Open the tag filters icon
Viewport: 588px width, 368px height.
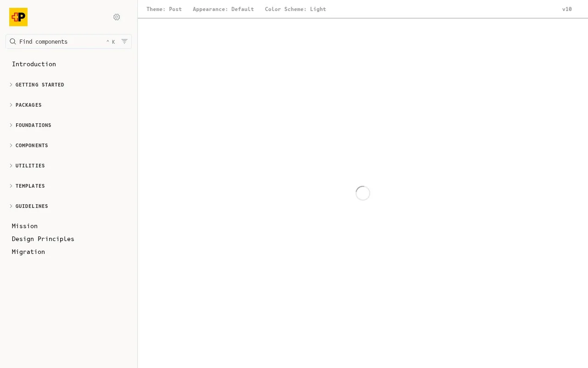pyautogui.click(x=124, y=41)
